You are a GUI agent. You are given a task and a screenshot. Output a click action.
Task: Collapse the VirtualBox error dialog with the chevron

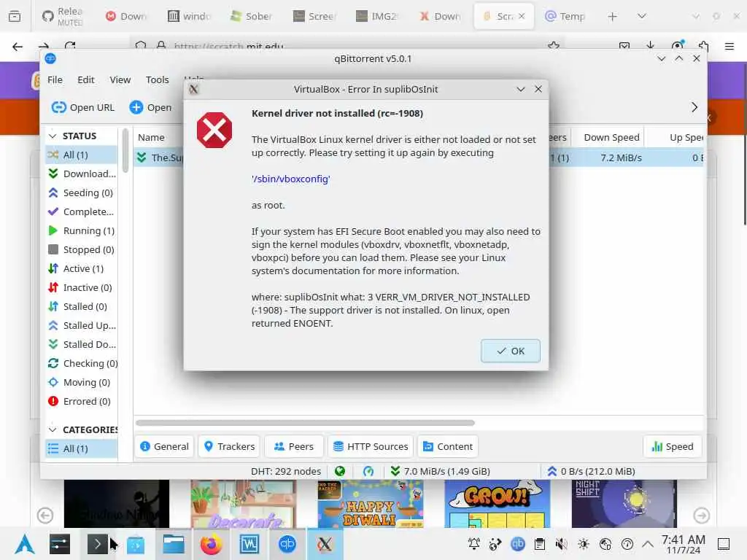521,89
